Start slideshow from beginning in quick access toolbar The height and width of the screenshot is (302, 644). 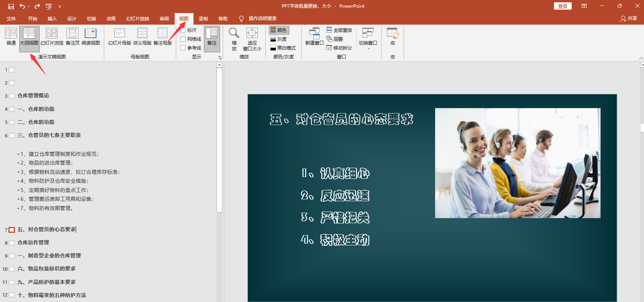pos(48,6)
